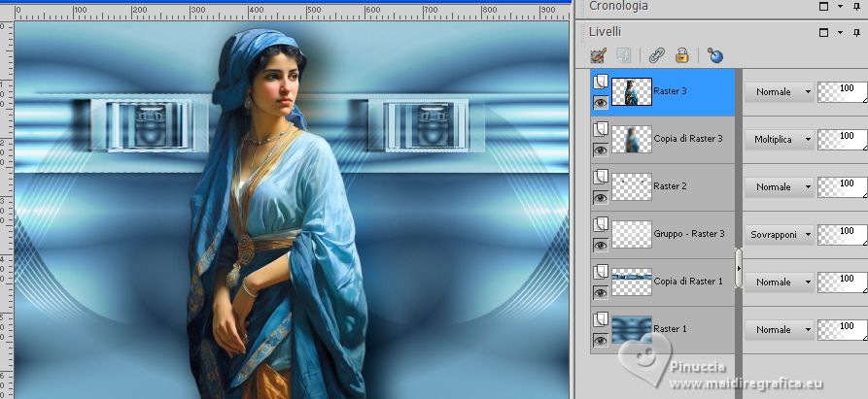The image size is (868, 399).
Task: Click the raster type icon on Copia di Raster 1
Action: (601, 272)
